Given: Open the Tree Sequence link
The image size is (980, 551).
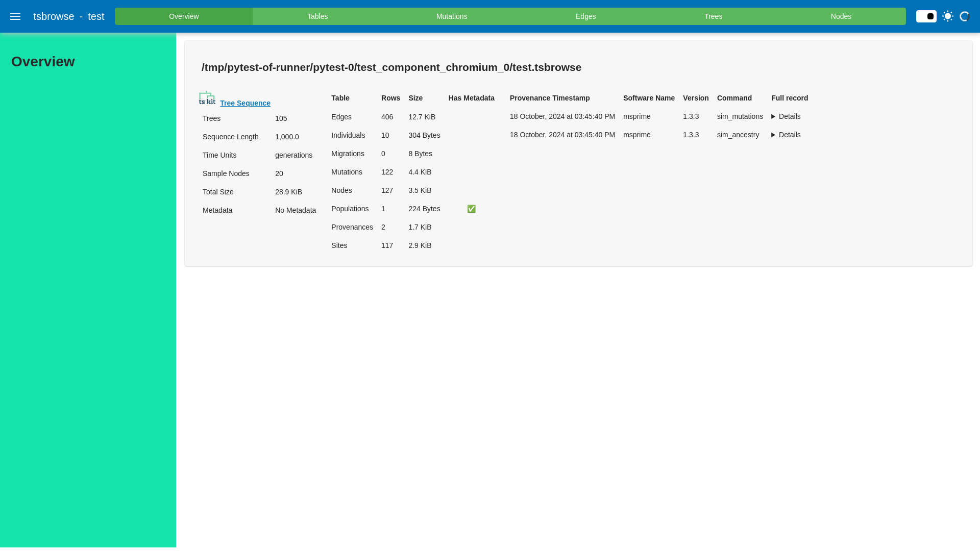Looking at the screenshot, I should 245,104.
